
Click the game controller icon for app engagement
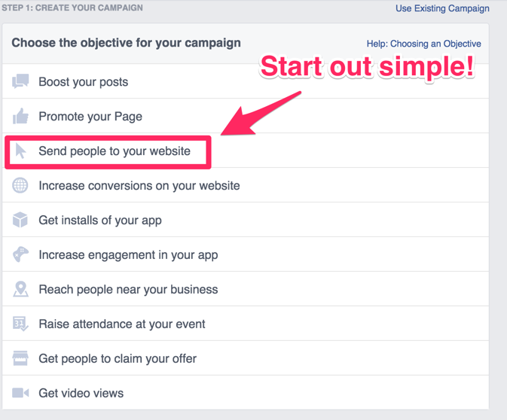pyautogui.click(x=20, y=254)
